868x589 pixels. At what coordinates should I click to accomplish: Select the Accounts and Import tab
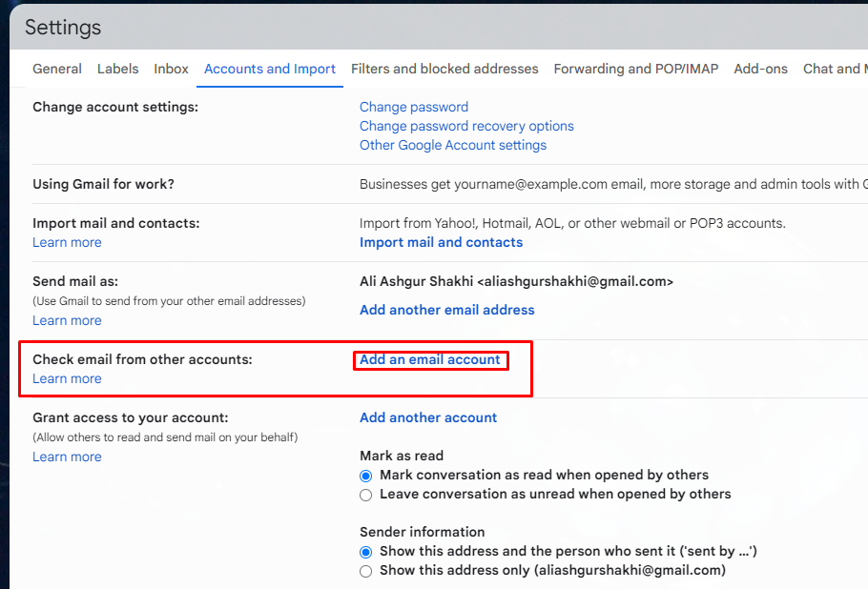(270, 69)
